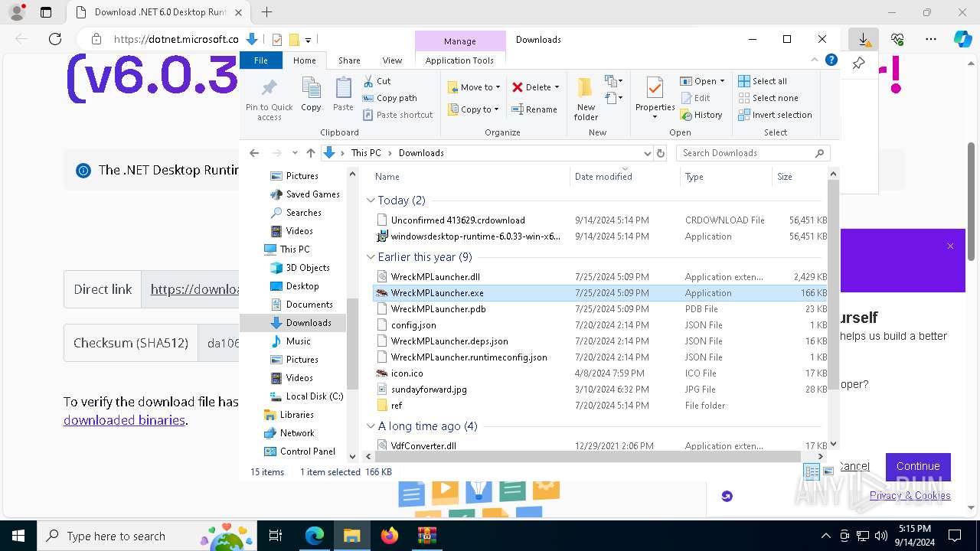Click New folder icon in quick access toolbar

pyautogui.click(x=294, y=40)
